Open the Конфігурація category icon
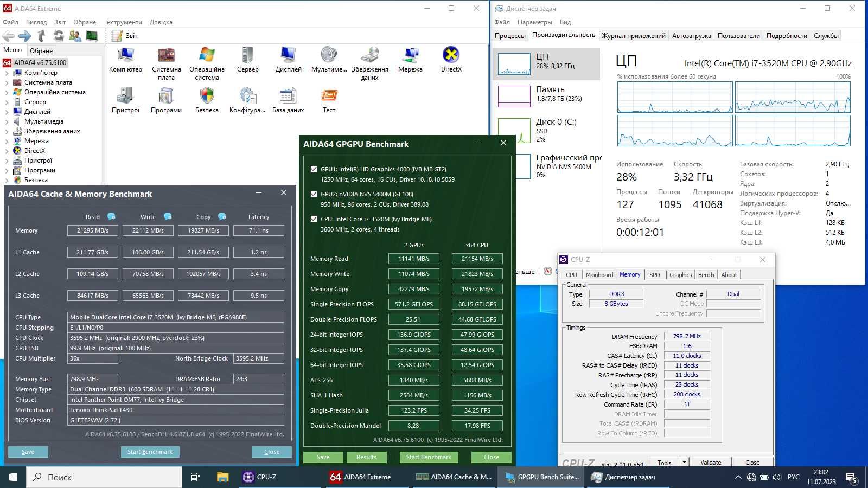868x488 pixels. click(247, 100)
